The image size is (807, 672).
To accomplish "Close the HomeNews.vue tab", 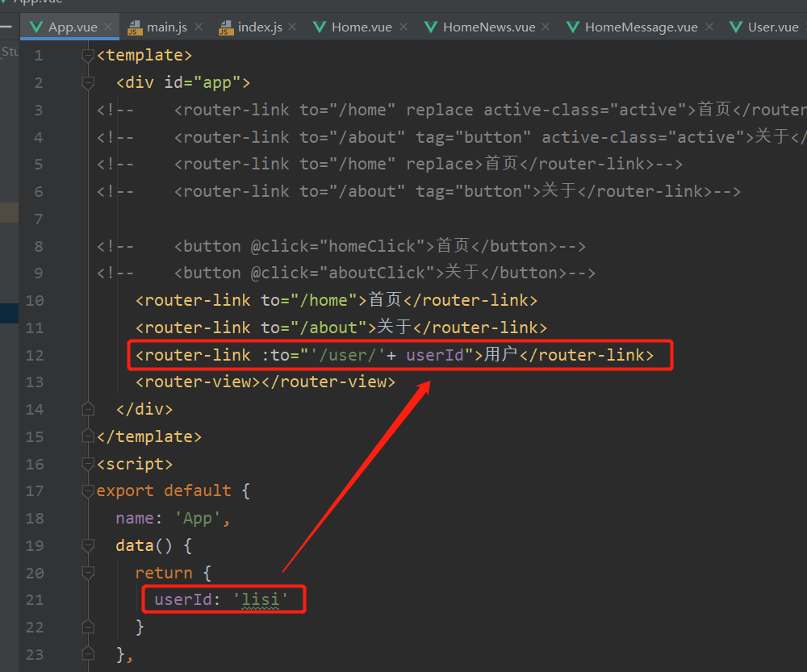I will coord(546,27).
